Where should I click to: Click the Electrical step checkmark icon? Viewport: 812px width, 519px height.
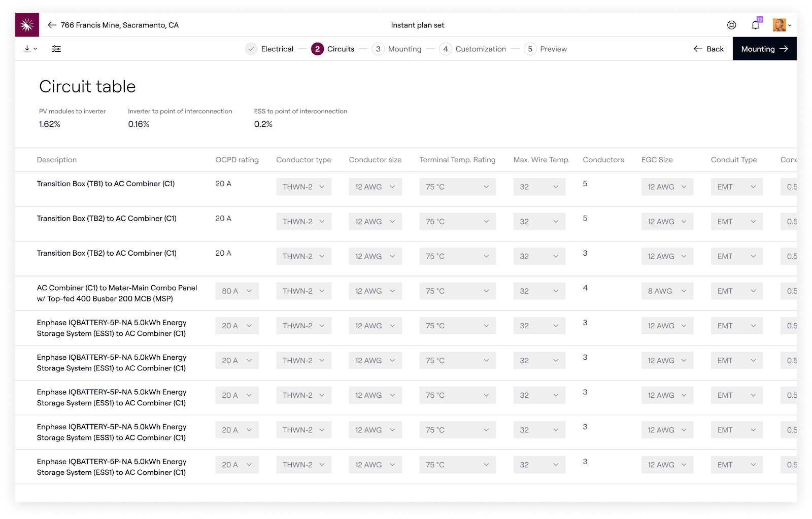(x=251, y=49)
